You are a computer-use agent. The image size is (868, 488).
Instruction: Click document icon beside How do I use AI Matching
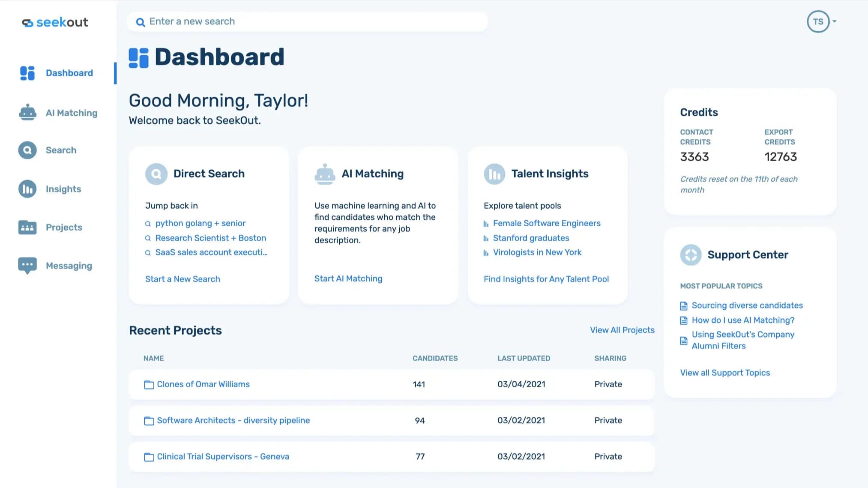click(684, 320)
